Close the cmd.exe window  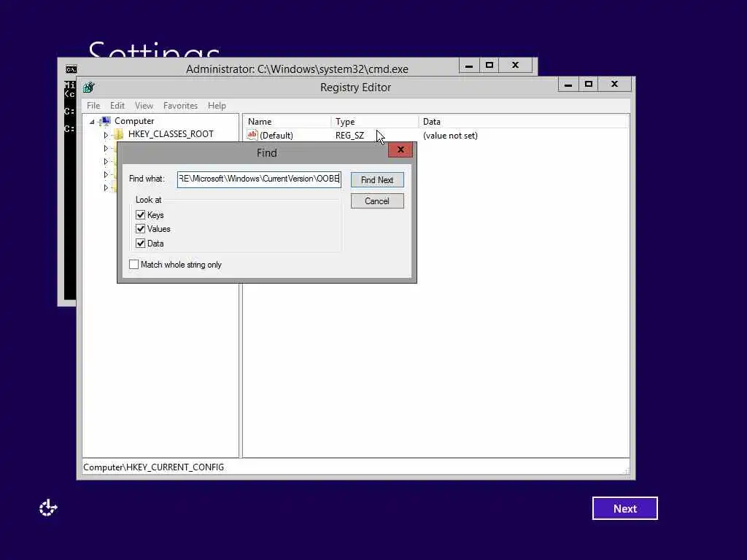[516, 66]
